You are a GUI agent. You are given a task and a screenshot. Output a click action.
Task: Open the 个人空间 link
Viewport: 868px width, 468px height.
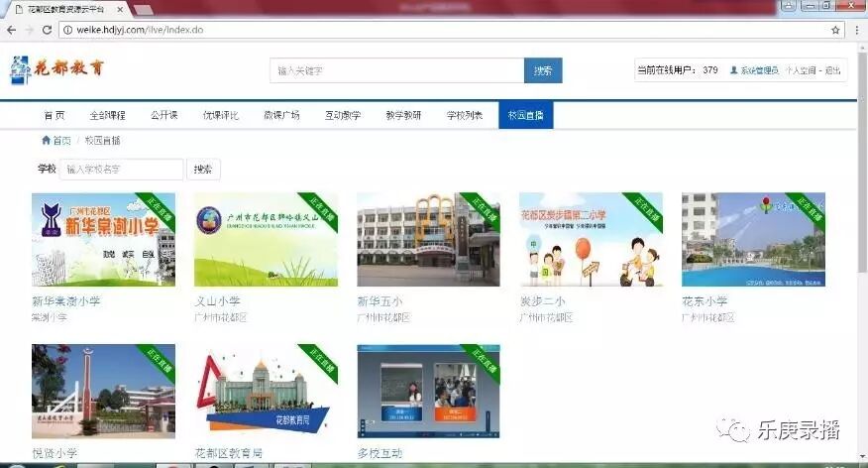(801, 70)
